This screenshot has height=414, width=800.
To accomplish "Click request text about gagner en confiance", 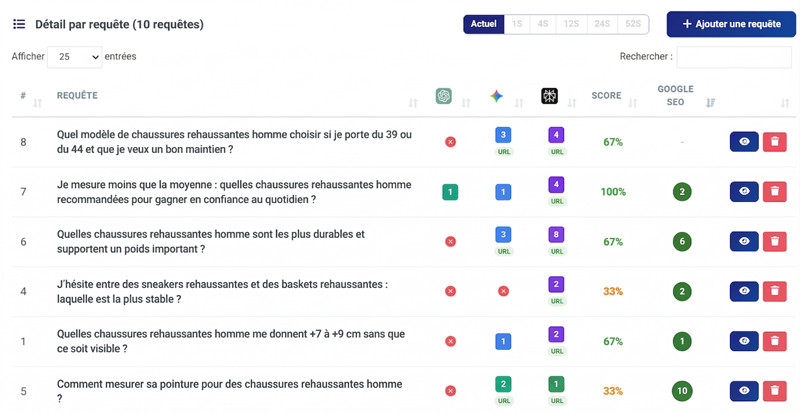I will coord(234,192).
